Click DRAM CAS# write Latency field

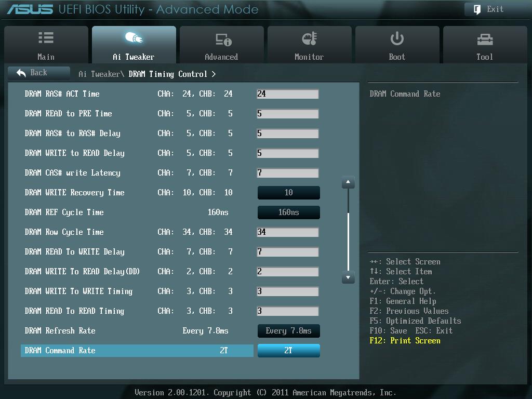[288, 173]
